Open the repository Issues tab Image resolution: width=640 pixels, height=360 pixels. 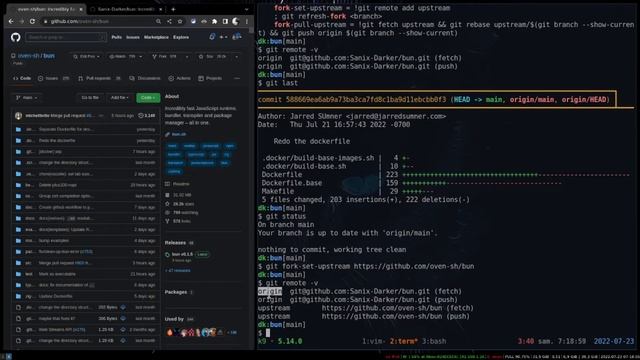coord(53,78)
